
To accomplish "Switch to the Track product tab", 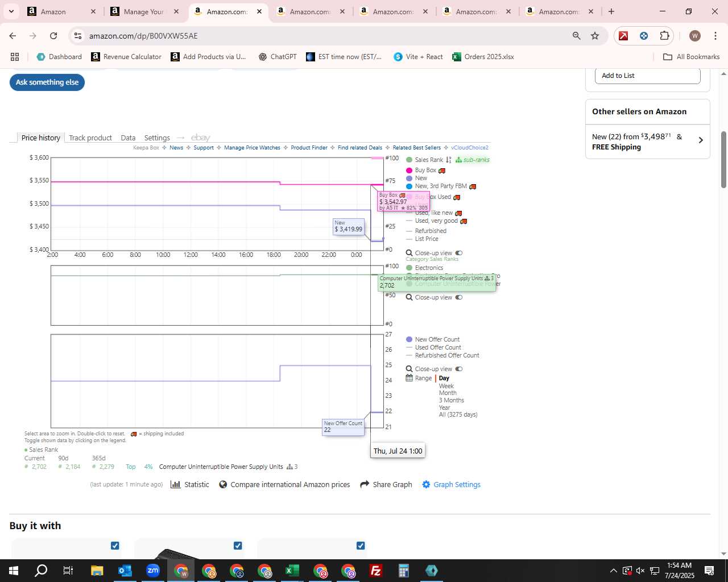I will coord(90,138).
